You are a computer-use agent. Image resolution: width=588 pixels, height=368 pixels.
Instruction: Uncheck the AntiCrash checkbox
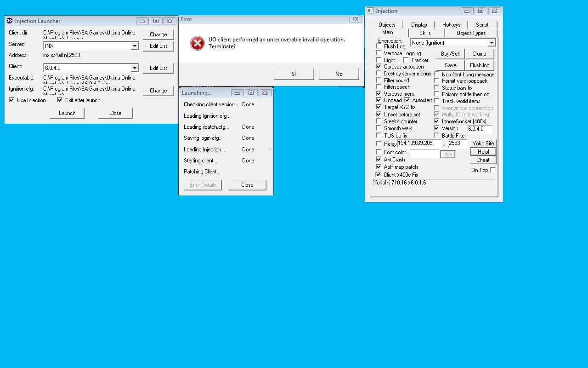[x=379, y=160]
